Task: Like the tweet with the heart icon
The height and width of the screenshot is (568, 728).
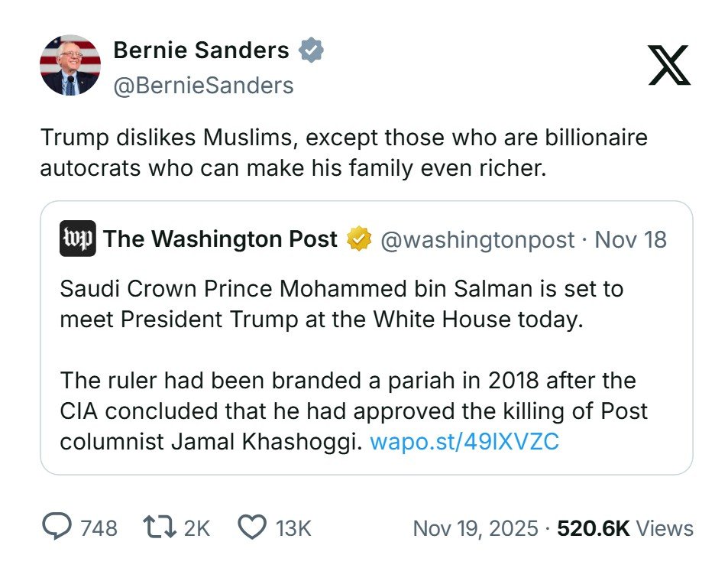Action: pos(252,527)
